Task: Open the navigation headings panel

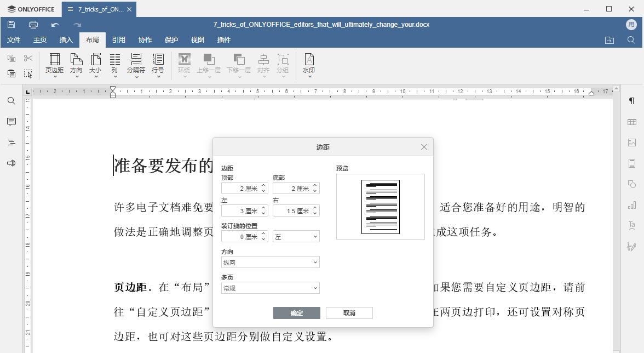Action: point(11,143)
